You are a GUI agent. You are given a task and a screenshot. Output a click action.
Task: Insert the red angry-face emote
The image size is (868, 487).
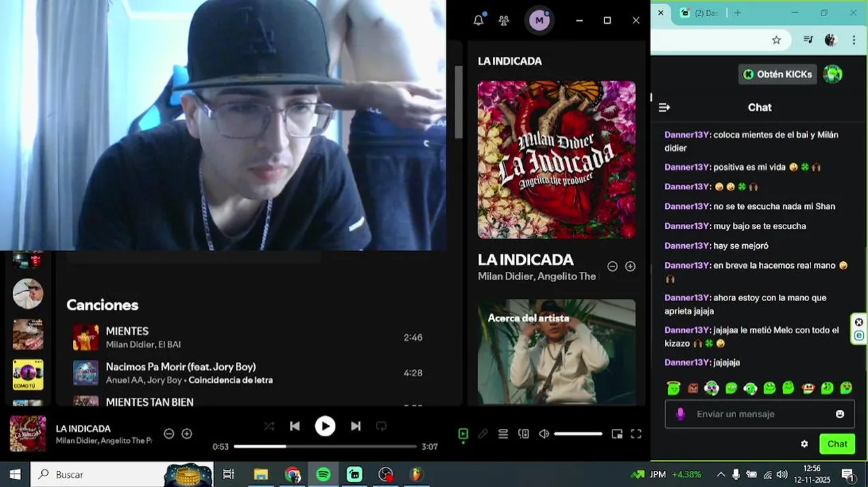coord(692,388)
